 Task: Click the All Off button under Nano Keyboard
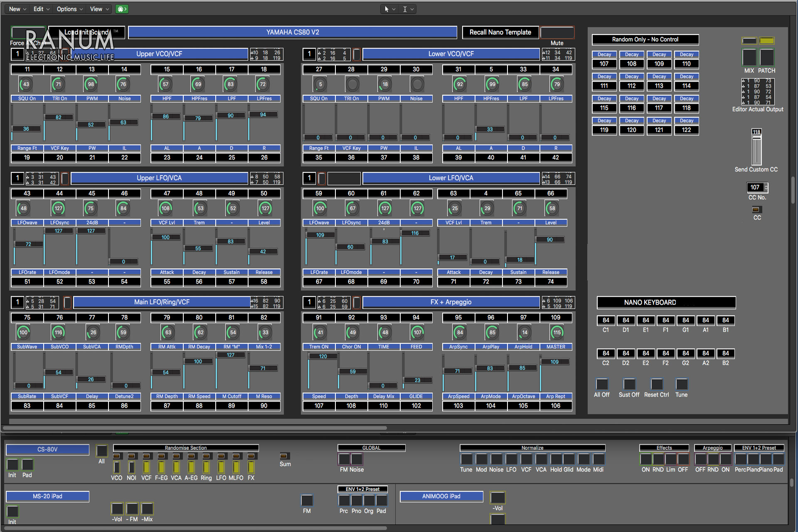tap(602, 384)
